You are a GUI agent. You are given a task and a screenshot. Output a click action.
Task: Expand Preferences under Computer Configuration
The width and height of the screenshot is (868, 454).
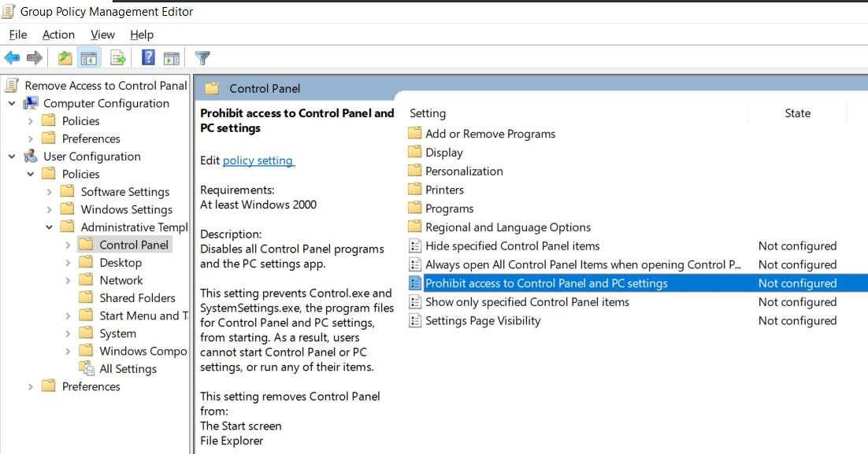pos(31,138)
